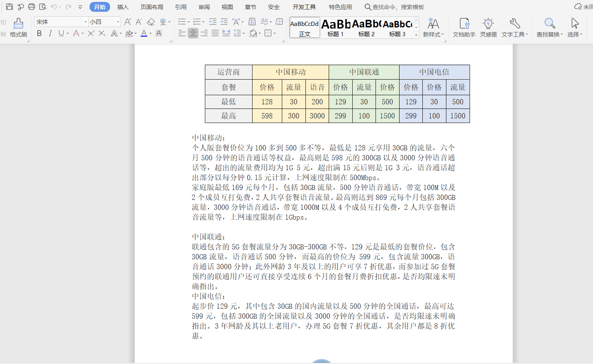Apply the 标题 3 heading style
The image size is (593, 364).
point(397,28)
